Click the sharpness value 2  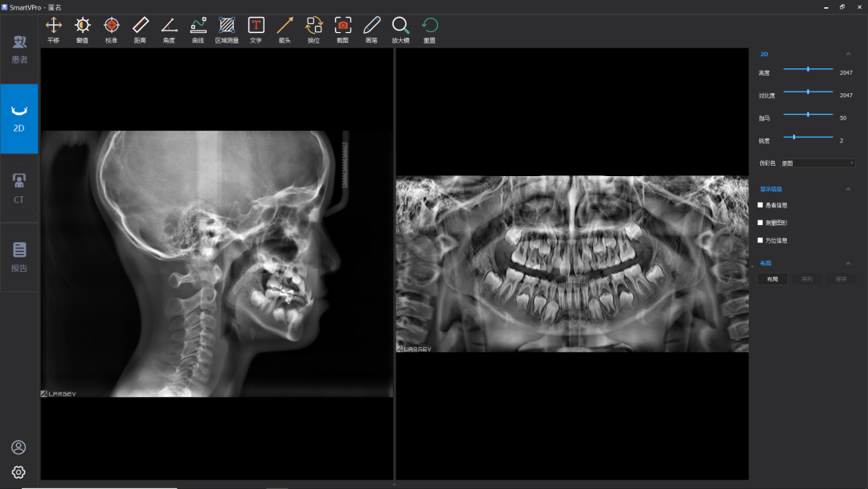pos(841,141)
